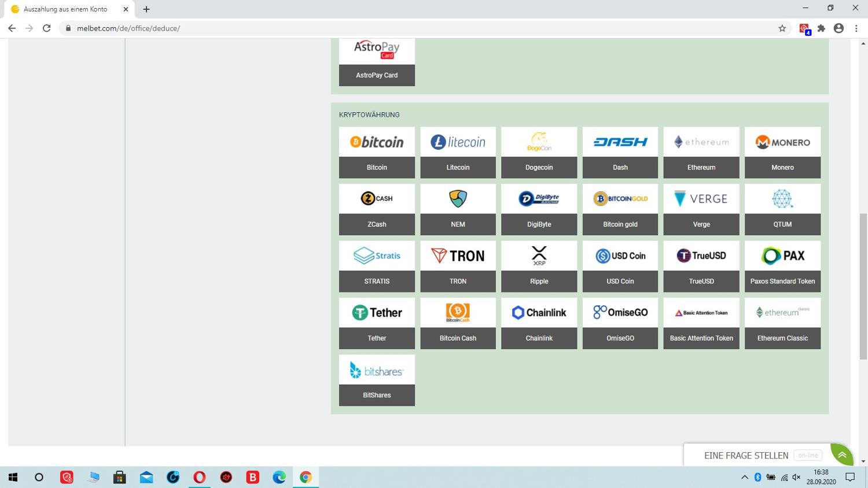Bookmark this page with the star icon
This screenshot has height=488, width=868.
(x=782, y=28)
